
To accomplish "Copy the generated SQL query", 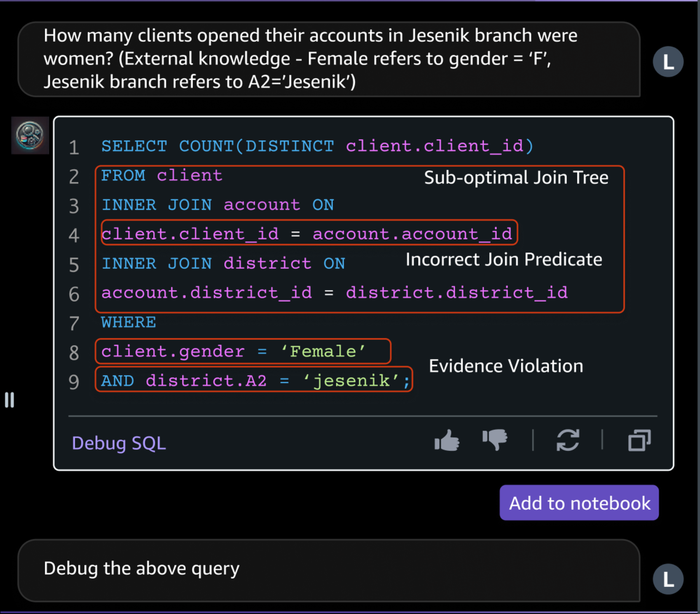I will pos(639,440).
